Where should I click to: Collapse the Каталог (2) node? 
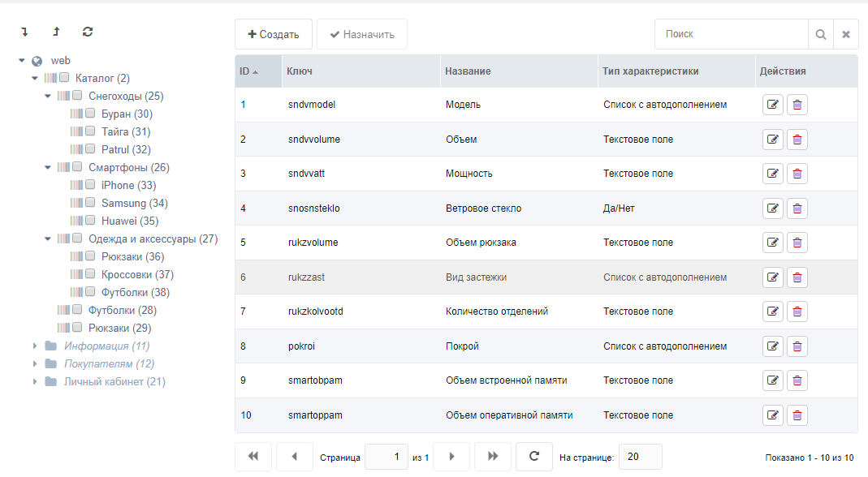(x=34, y=78)
